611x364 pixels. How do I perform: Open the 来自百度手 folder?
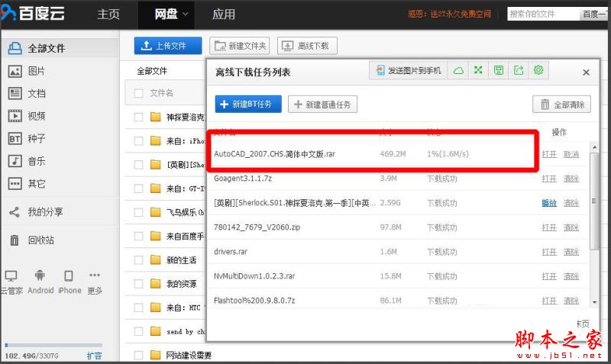point(185,236)
